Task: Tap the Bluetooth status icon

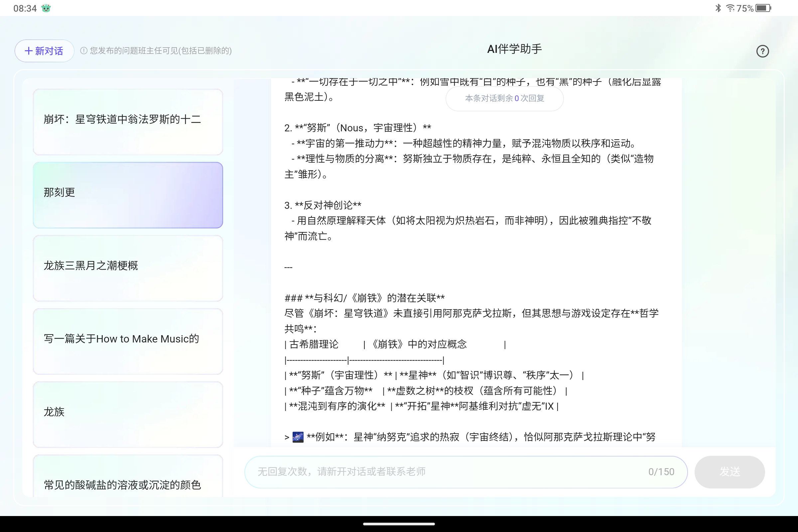Action: pos(718,8)
